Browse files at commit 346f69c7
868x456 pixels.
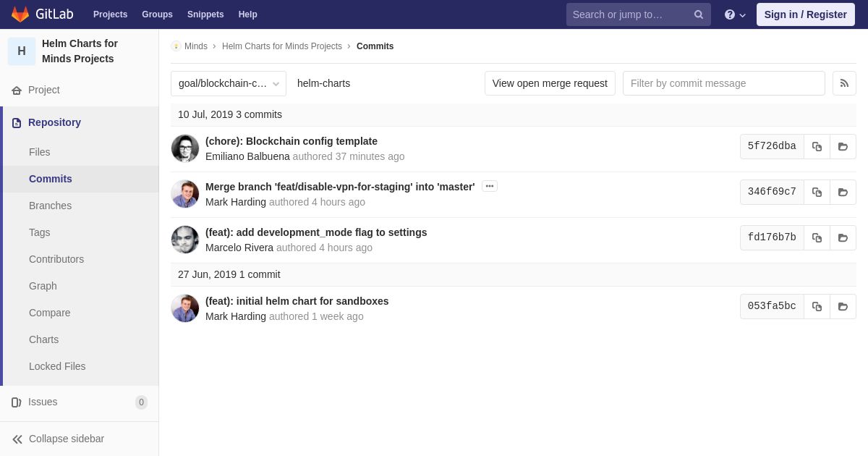click(x=843, y=192)
